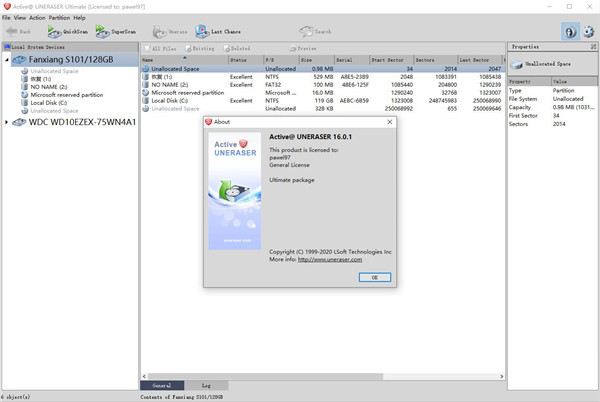Open the Search tool in the toolbar

[x=316, y=32]
